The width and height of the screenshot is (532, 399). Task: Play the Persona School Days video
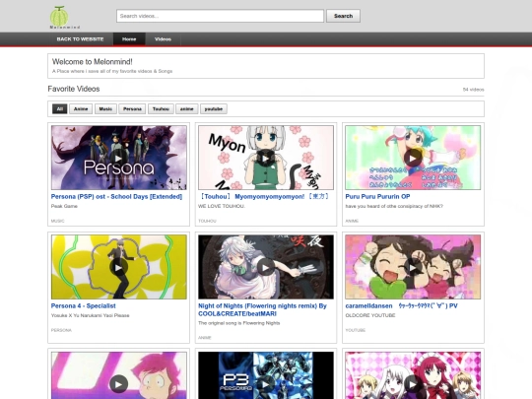(x=118, y=158)
